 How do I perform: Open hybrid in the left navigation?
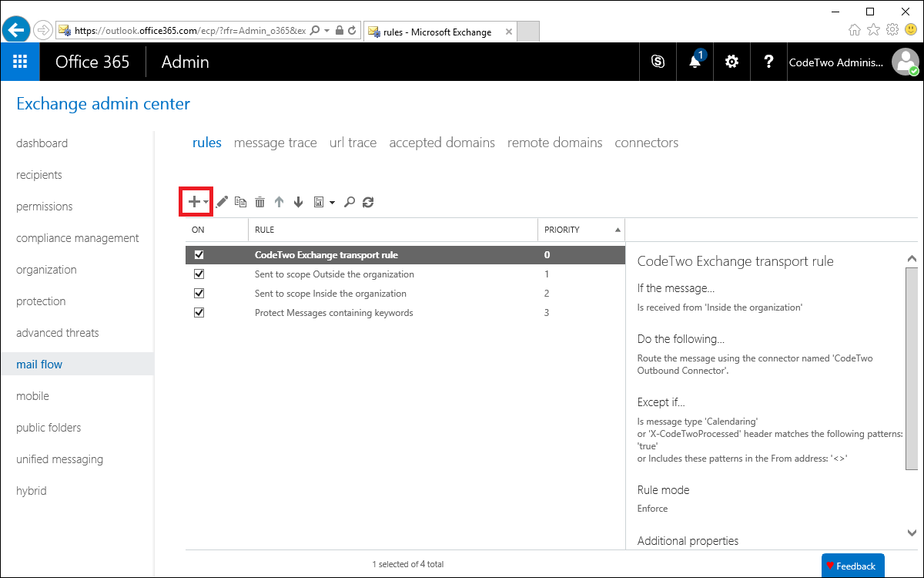pyautogui.click(x=32, y=491)
